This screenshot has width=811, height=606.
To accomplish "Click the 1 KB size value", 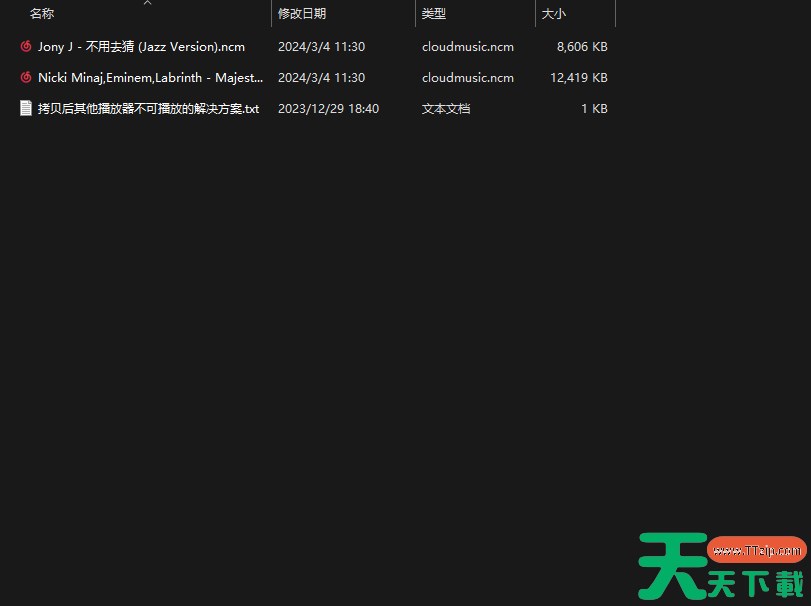I will coord(594,109).
